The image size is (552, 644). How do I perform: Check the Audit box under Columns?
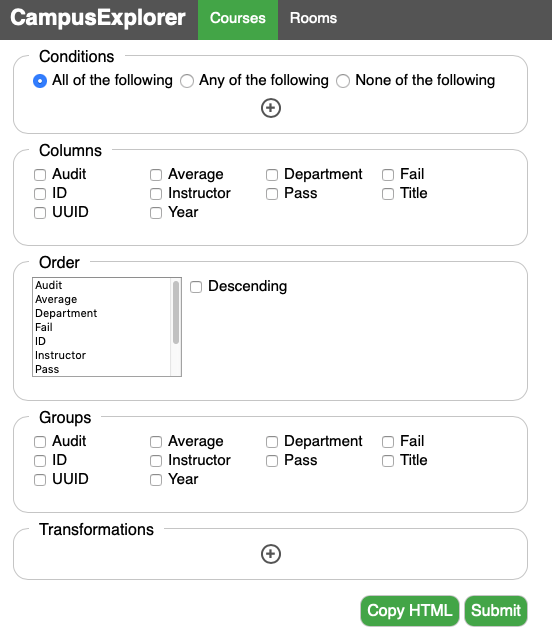[40, 175]
